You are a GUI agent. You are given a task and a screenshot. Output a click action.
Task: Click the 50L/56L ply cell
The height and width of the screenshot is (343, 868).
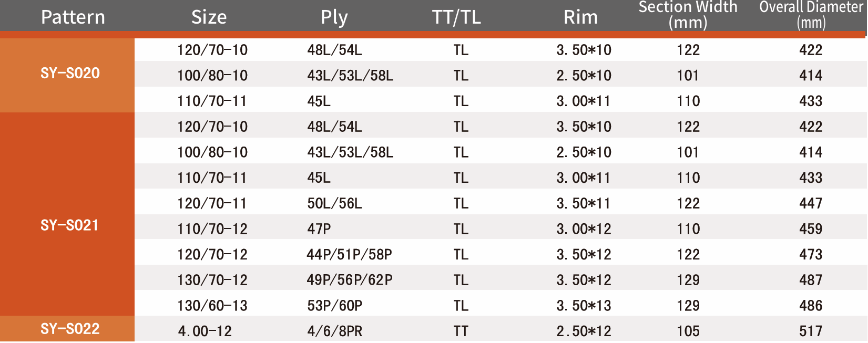(x=335, y=203)
